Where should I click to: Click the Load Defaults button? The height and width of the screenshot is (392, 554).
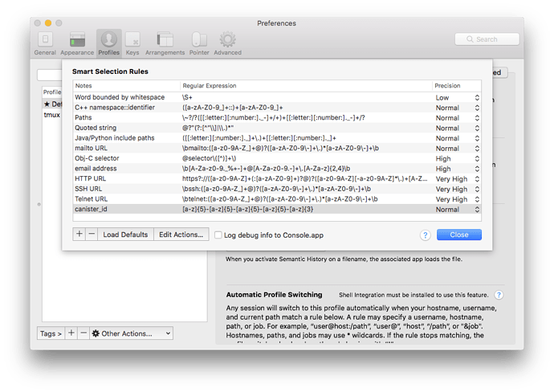(x=125, y=235)
